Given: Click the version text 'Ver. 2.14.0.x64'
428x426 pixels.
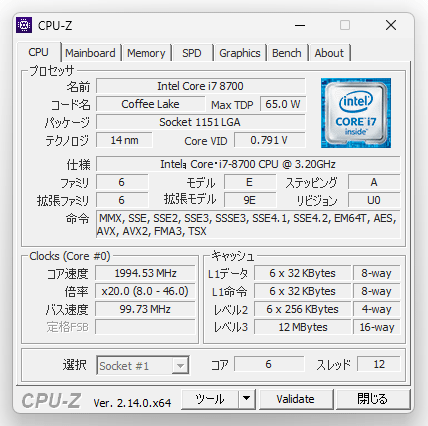Looking at the screenshot, I should tap(132, 403).
